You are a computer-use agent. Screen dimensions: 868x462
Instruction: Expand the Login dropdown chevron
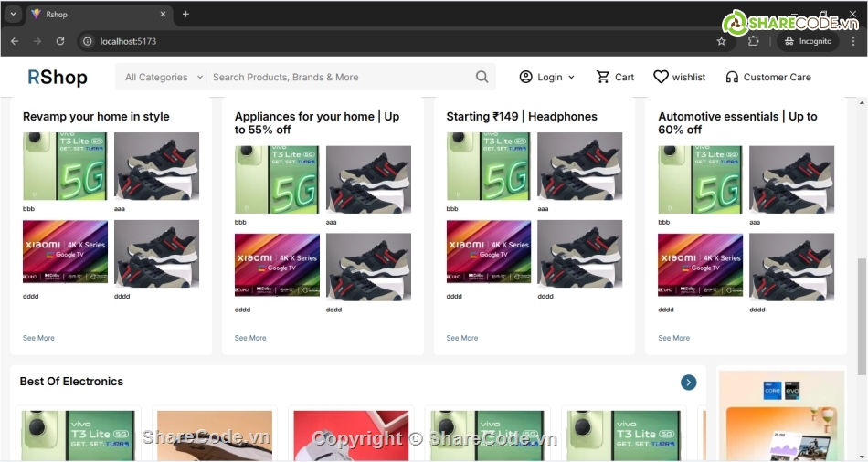click(571, 78)
